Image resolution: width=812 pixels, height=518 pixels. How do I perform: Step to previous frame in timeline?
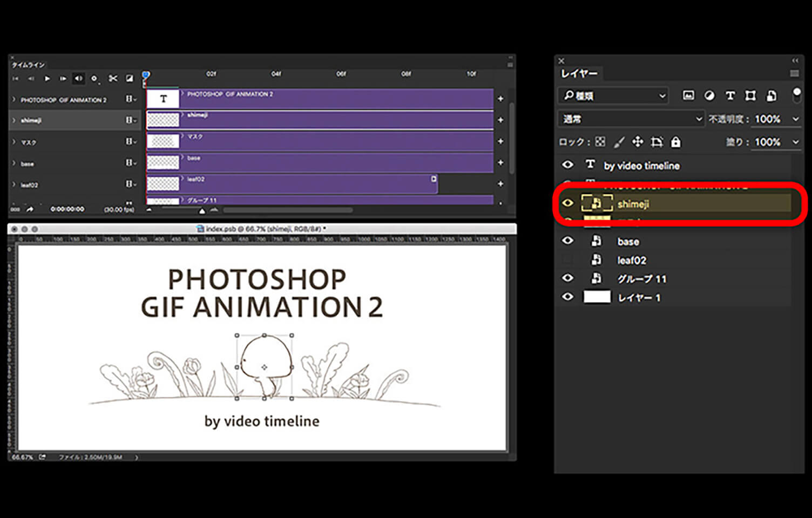click(31, 79)
